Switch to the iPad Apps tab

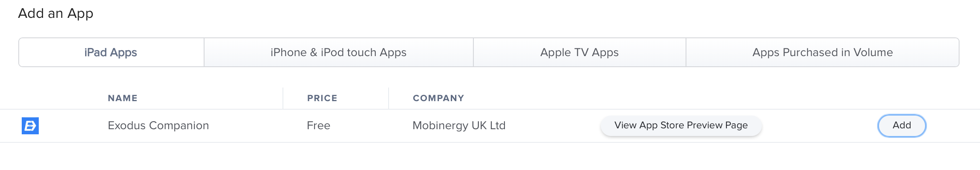point(111,52)
